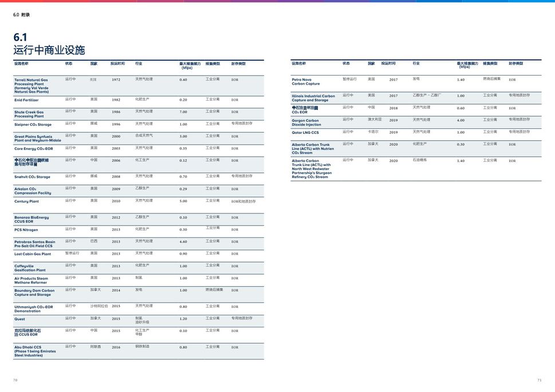Screen dimensions: 555x392
Task: Click the '运行中商业设施' page title
Action: click(49, 50)
